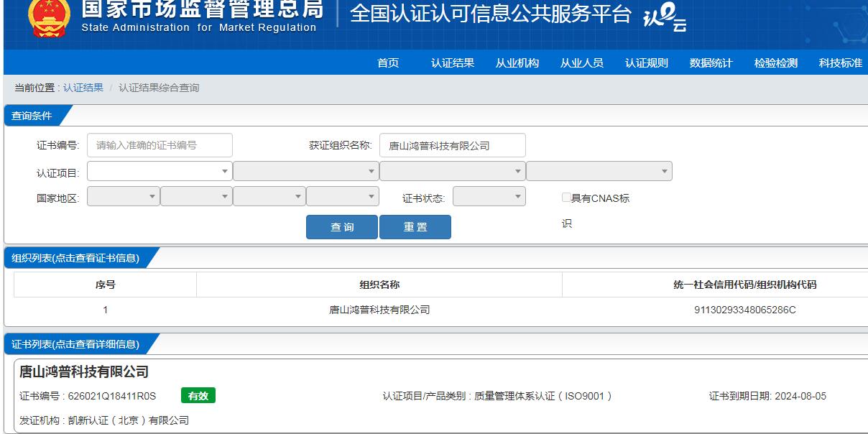
Task: Click the 序号 column header
Action: pos(106,285)
